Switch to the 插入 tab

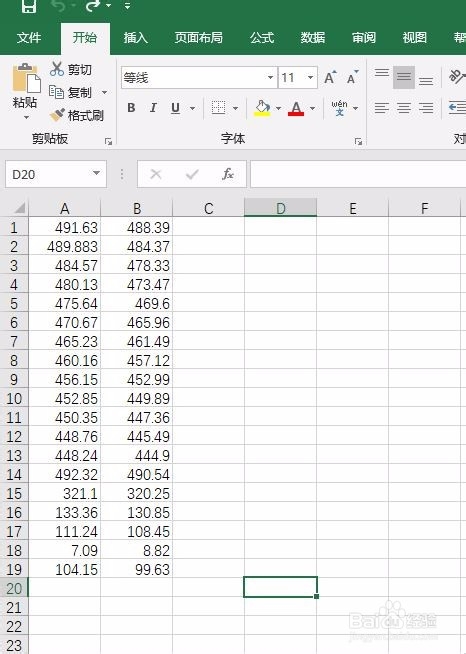135,38
